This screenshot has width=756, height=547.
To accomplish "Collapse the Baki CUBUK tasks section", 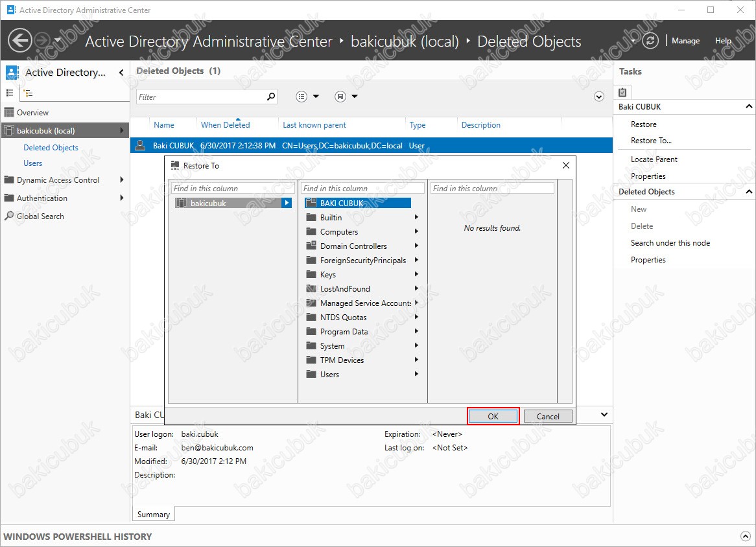I will (748, 106).
